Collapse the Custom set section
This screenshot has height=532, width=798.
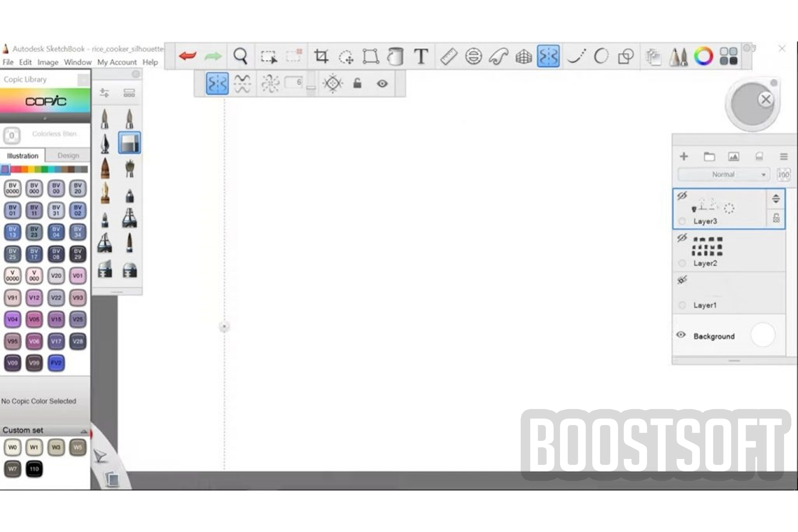pos(84,431)
